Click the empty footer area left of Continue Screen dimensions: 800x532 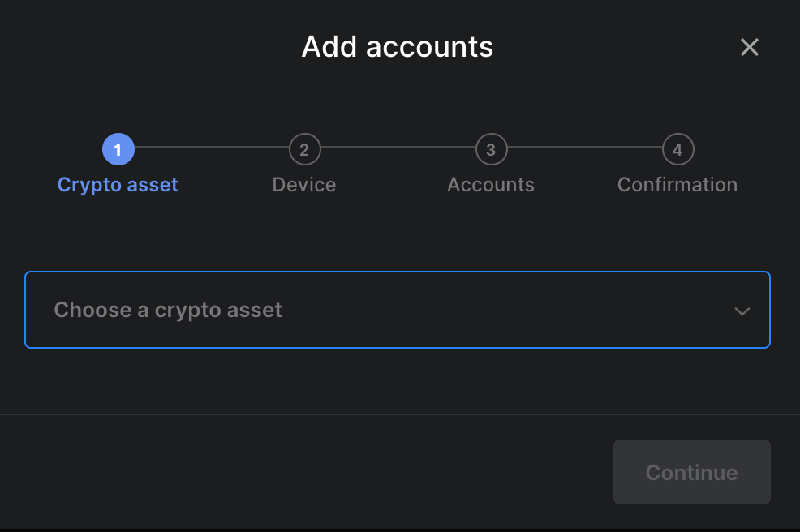click(x=308, y=472)
